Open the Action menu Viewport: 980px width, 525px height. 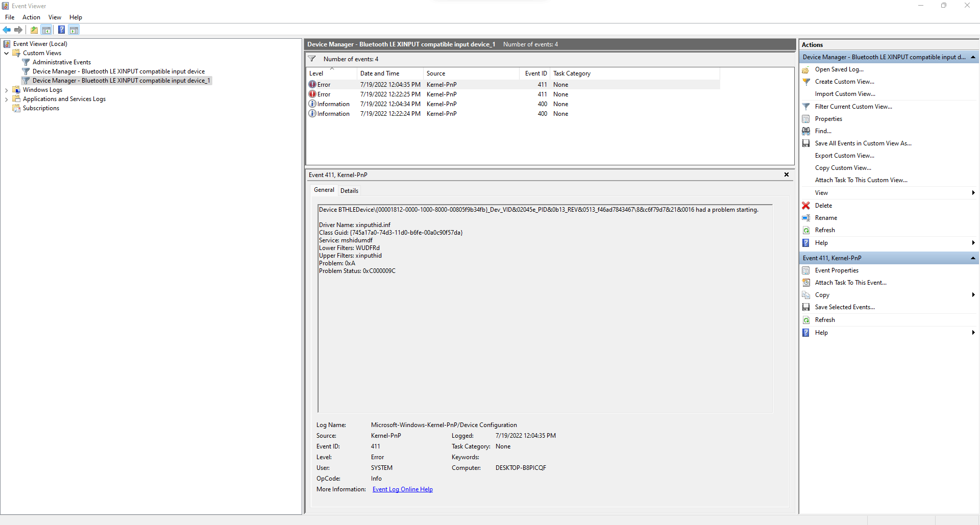[31, 17]
